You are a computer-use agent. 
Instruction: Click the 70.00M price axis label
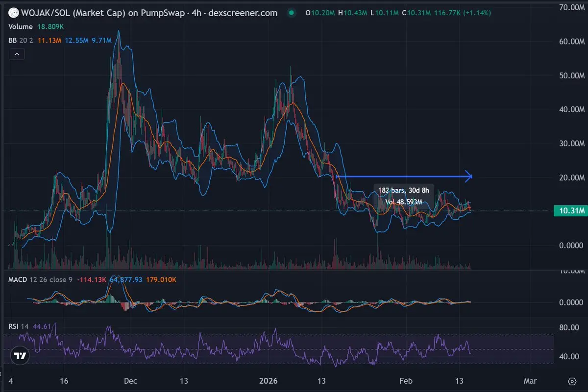coord(572,8)
